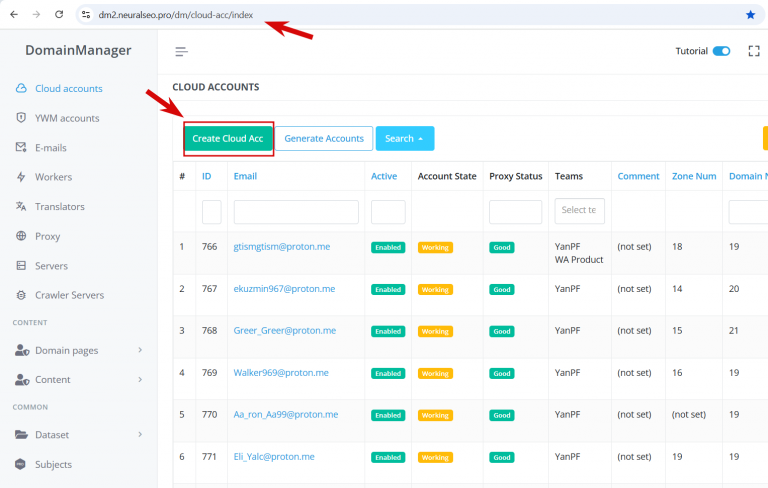Open Walker969@proton.me account link
768x488 pixels.
click(281, 372)
